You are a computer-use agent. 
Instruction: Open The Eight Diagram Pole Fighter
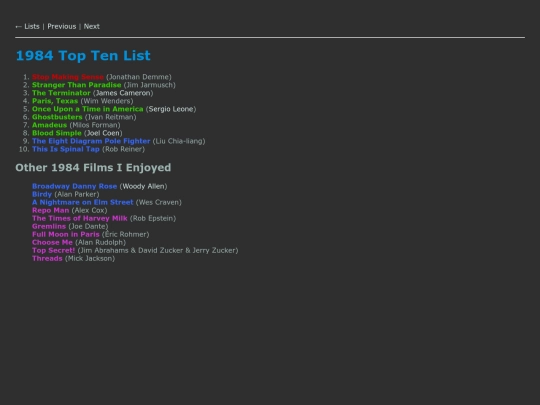pyautogui.click(x=91, y=141)
